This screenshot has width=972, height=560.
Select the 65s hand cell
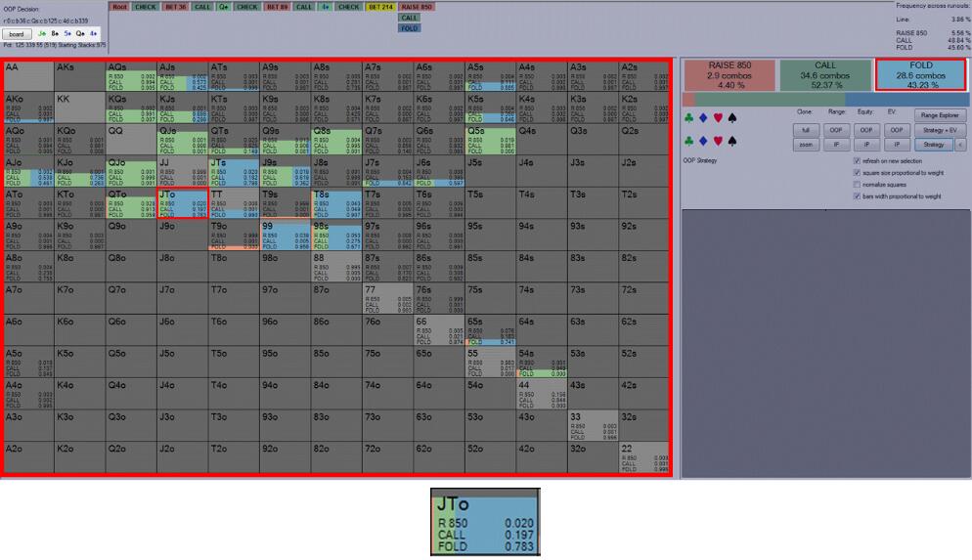(490, 330)
